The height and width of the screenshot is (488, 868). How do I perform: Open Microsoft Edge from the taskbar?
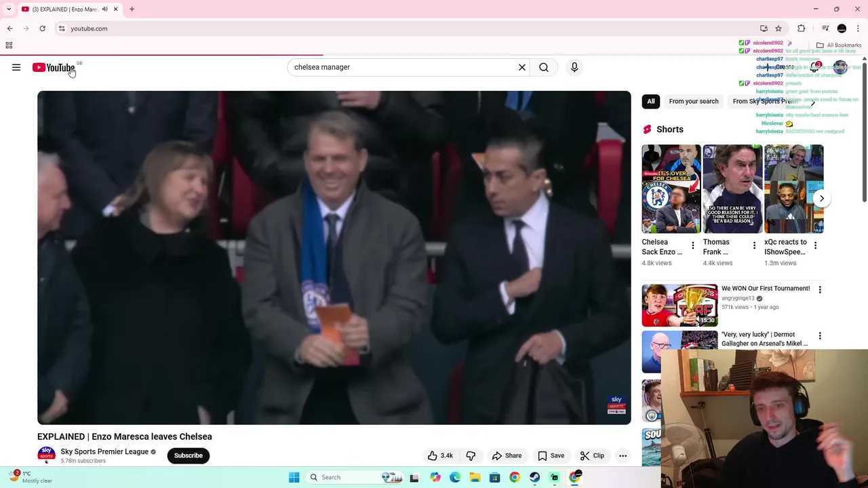pos(455,477)
